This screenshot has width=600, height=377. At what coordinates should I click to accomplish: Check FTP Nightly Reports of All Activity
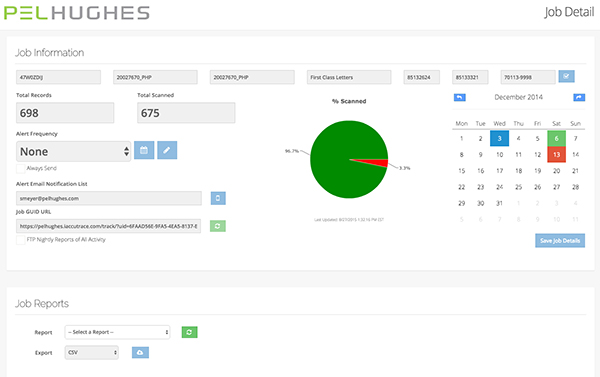click(x=21, y=240)
